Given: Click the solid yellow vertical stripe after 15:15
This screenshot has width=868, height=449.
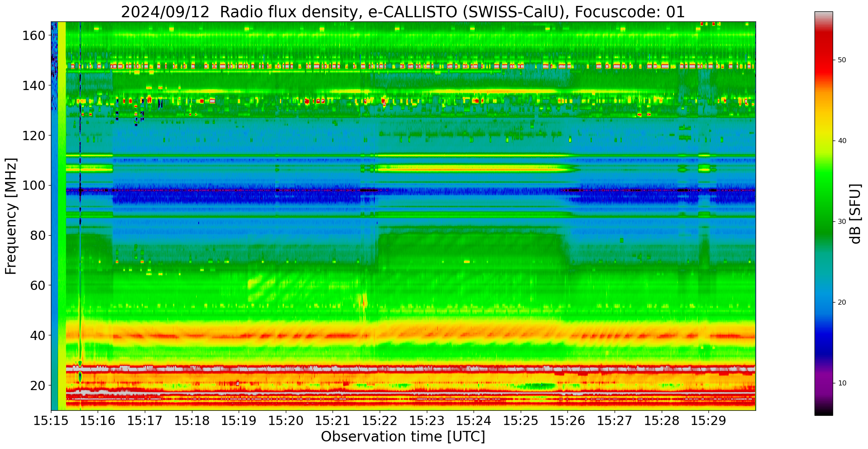Looking at the screenshot, I should 62,216.
